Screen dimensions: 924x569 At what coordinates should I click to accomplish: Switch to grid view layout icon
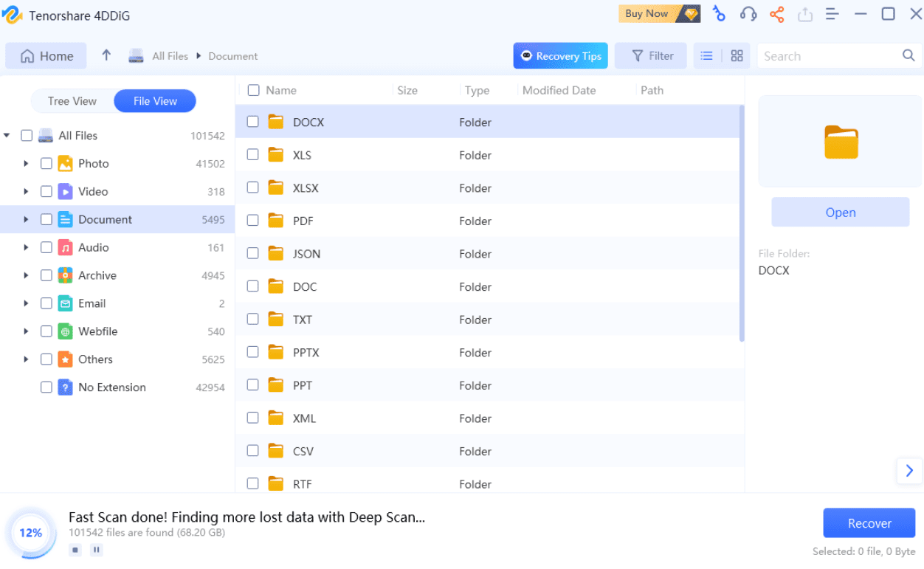tap(737, 56)
